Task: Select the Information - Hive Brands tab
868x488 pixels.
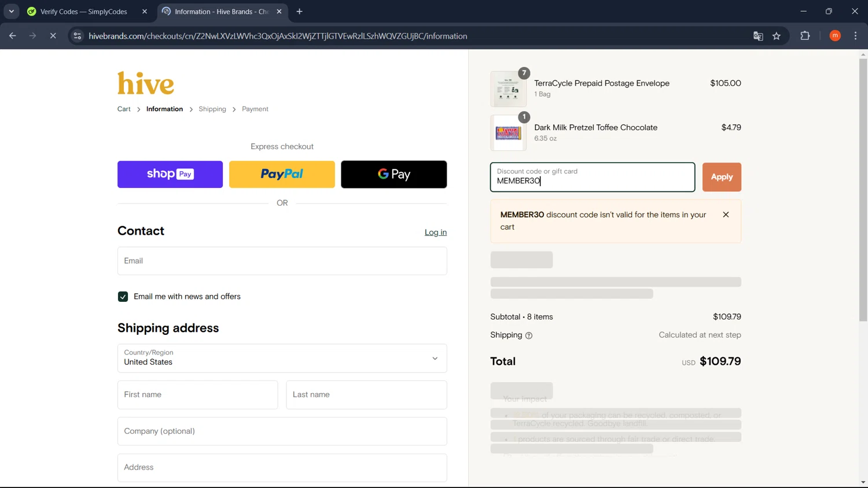Action: (222, 12)
